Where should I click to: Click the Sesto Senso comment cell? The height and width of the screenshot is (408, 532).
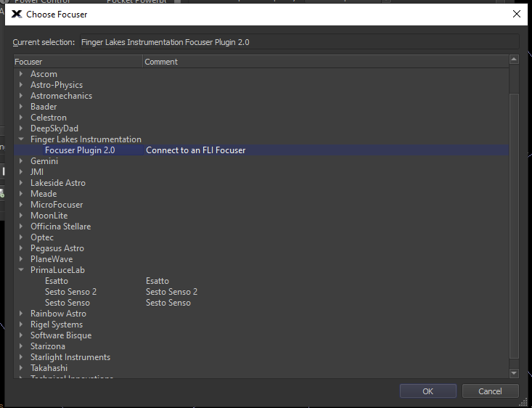pos(168,303)
